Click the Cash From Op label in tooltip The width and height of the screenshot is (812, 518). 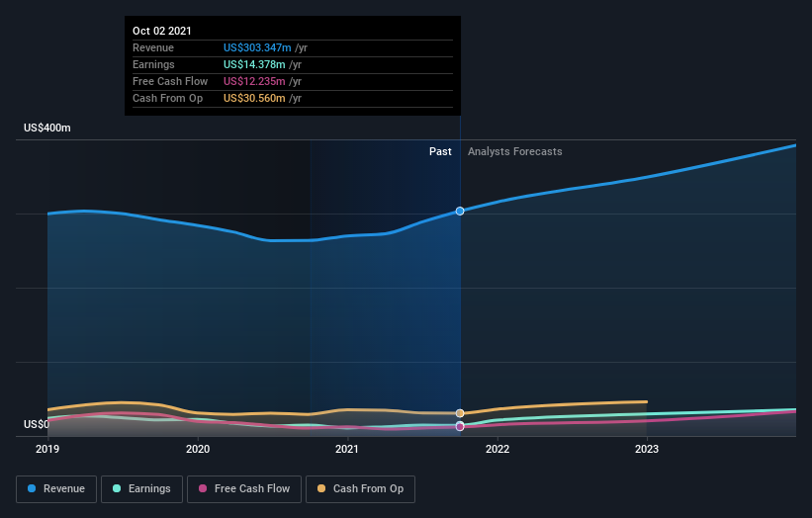(x=167, y=98)
